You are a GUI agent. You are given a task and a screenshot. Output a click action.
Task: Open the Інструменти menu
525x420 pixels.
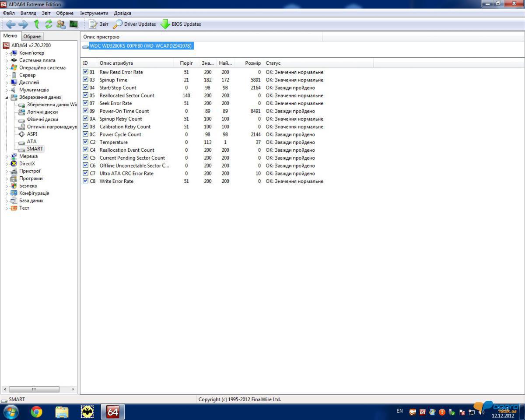94,13
